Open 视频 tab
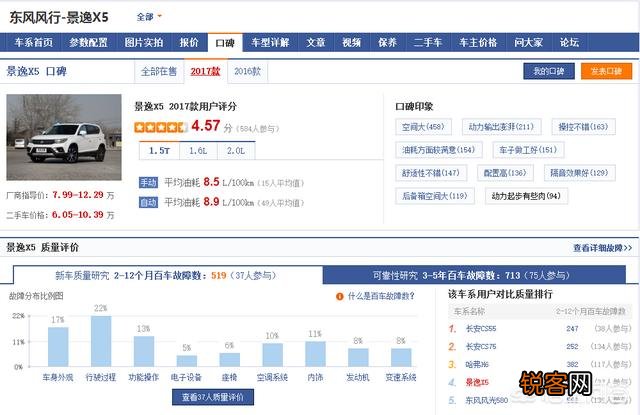This screenshot has width=640, height=415. click(x=351, y=42)
